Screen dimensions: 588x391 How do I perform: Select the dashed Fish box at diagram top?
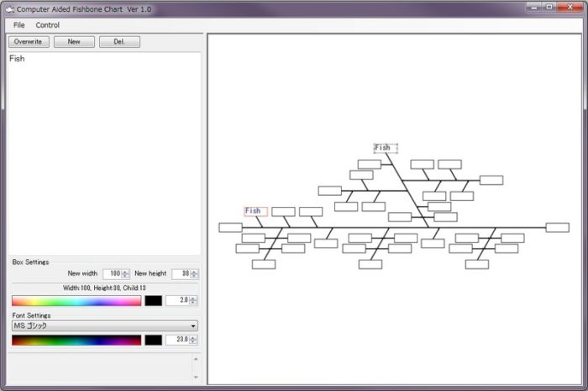tap(385, 148)
